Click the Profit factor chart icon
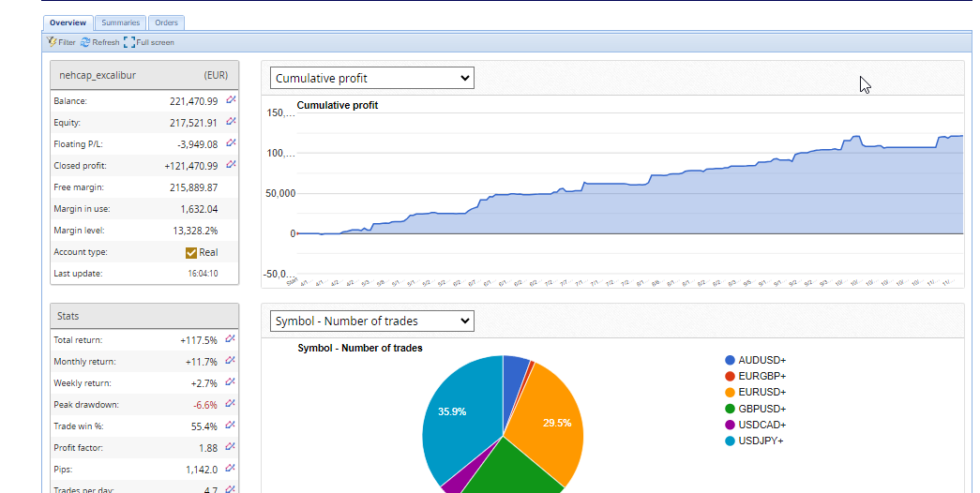The image size is (980, 493). click(x=231, y=447)
